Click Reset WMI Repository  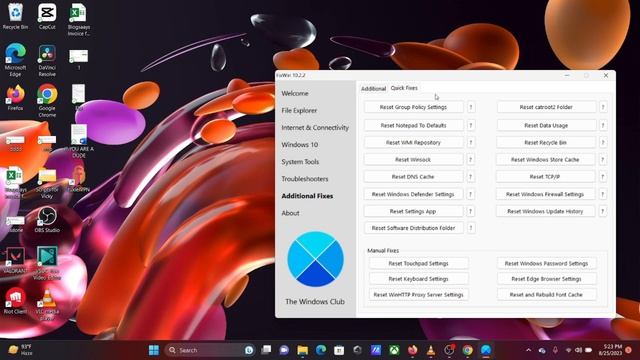pos(413,142)
